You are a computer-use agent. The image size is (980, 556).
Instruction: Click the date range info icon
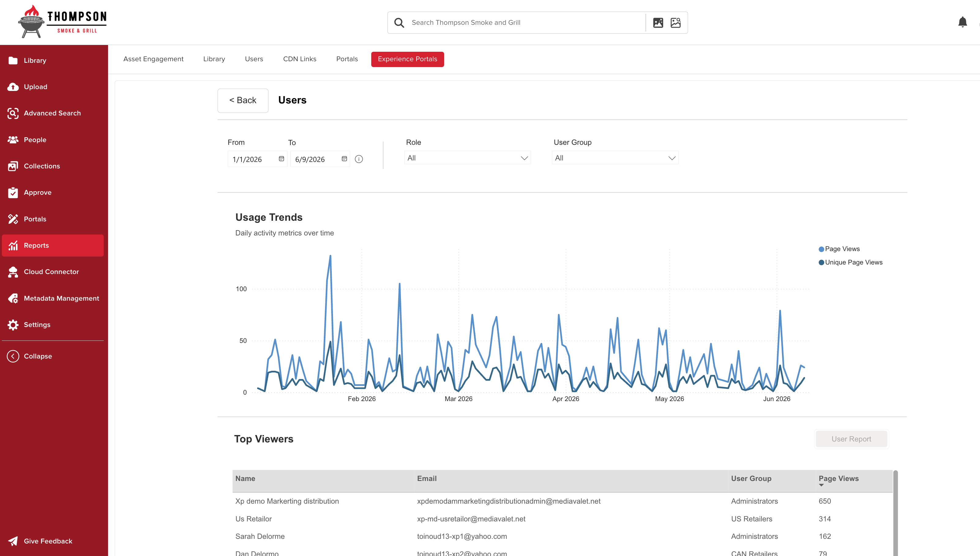(359, 159)
